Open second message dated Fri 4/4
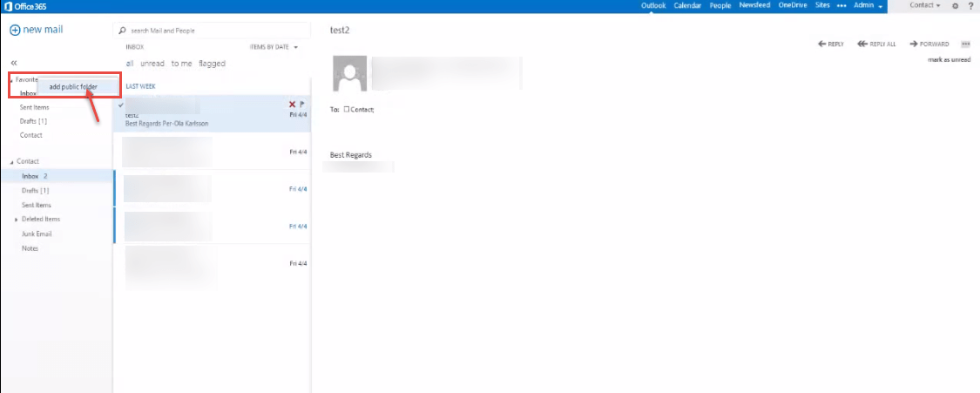980x393 pixels. point(212,152)
